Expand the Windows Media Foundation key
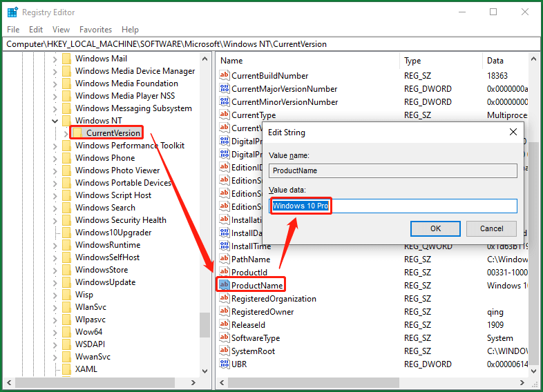Screen dimensions: 543x392 tap(55, 84)
